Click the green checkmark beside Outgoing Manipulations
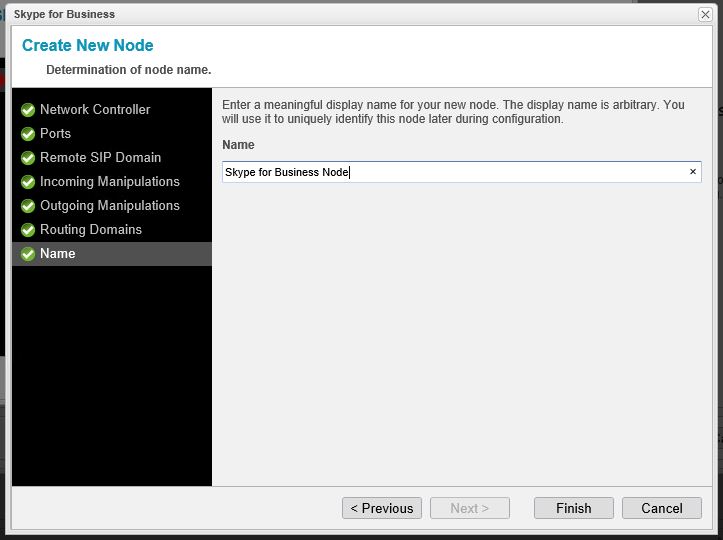Screen dimensions: 723x540 [28, 206]
